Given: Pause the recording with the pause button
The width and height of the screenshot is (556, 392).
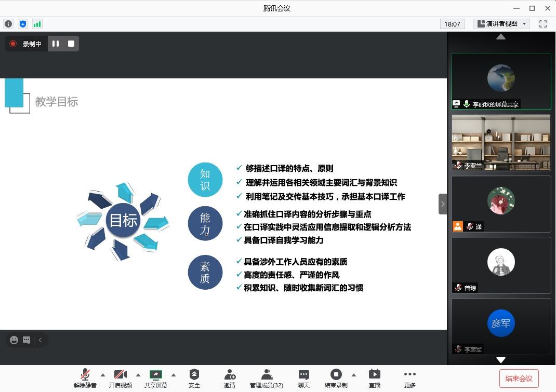Looking at the screenshot, I should [x=56, y=44].
